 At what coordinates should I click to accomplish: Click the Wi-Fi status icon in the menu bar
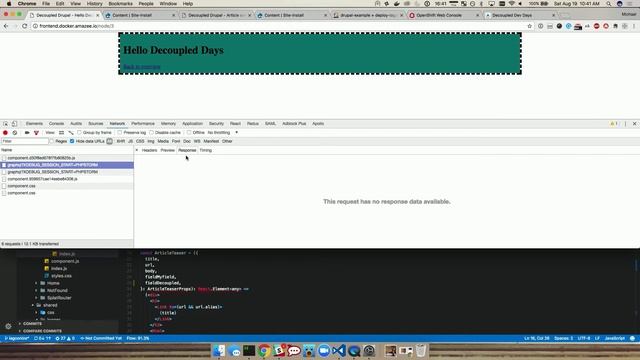[512, 4]
